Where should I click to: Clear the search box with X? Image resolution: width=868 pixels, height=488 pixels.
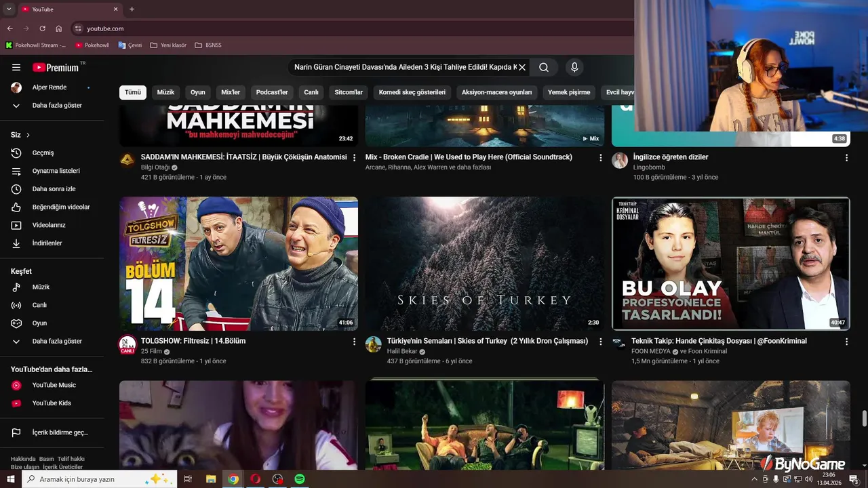pos(522,67)
